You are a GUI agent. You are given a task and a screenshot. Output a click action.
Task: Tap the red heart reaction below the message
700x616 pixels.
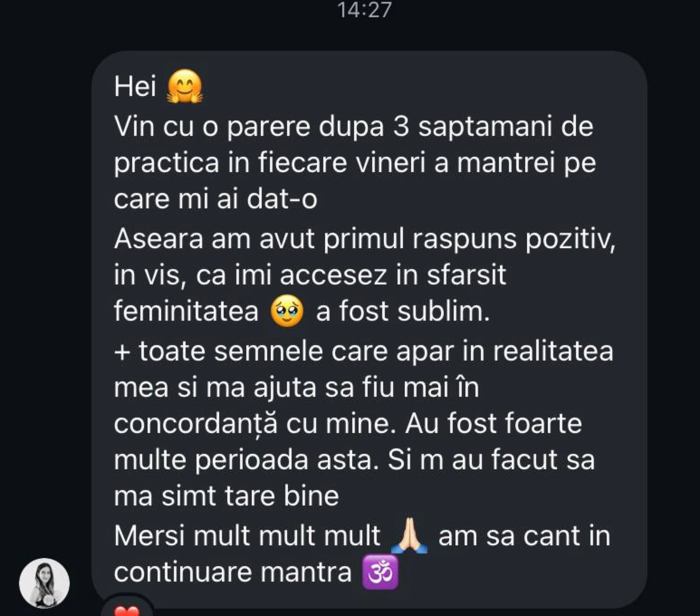coord(127,610)
